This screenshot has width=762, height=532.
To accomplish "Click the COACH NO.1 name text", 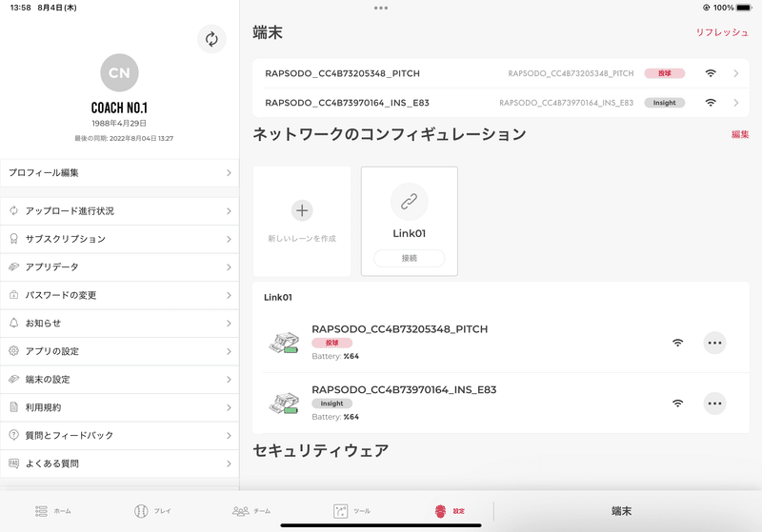I will [119, 108].
